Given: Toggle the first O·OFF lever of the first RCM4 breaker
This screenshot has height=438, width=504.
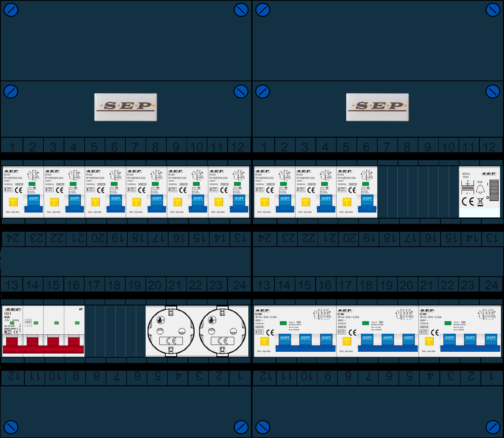Looking at the screenshot, I should coord(285,339).
